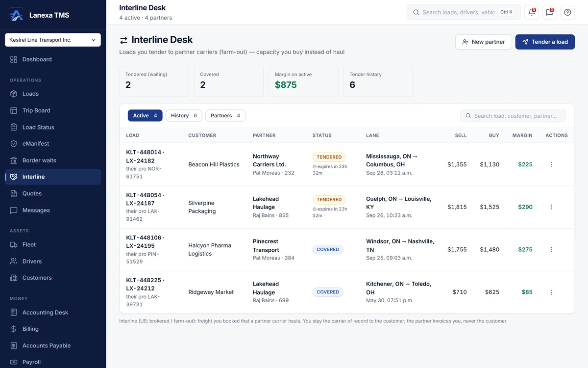Open actions menu for Ridgeway Market row
This screenshot has height=368, width=588.
tap(551, 292)
